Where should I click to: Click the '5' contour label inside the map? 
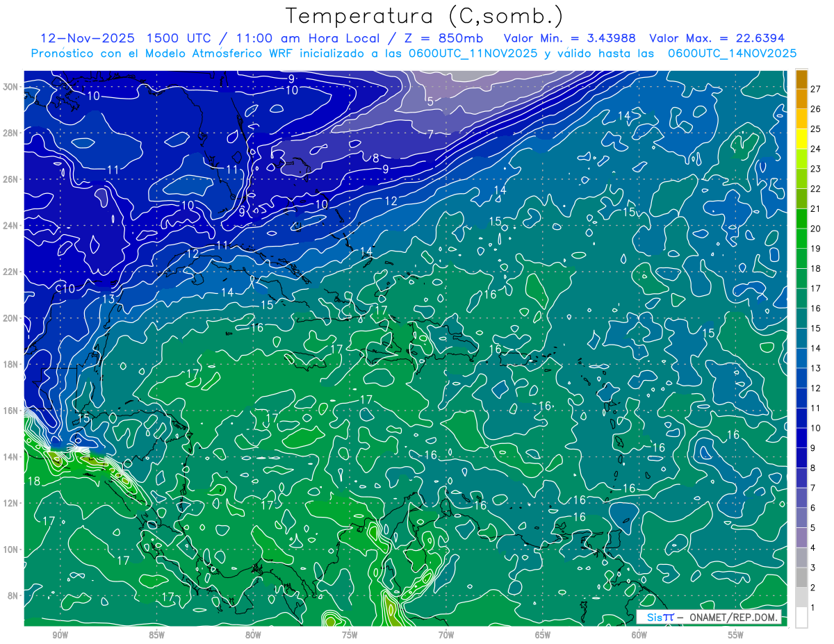pyautogui.click(x=430, y=101)
